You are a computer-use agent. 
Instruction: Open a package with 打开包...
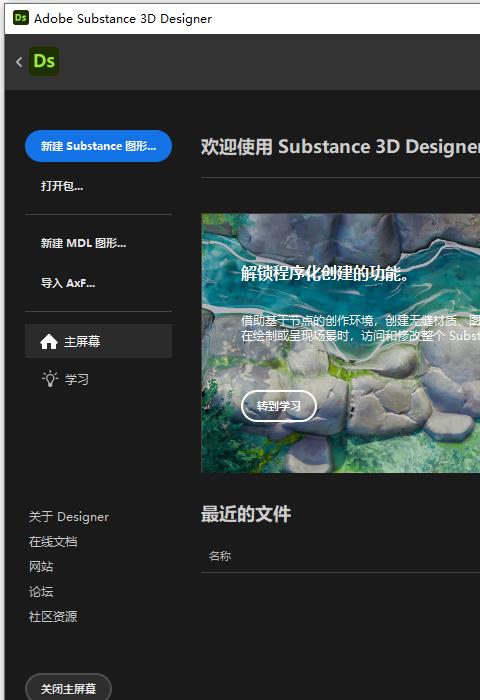pyautogui.click(x=62, y=186)
